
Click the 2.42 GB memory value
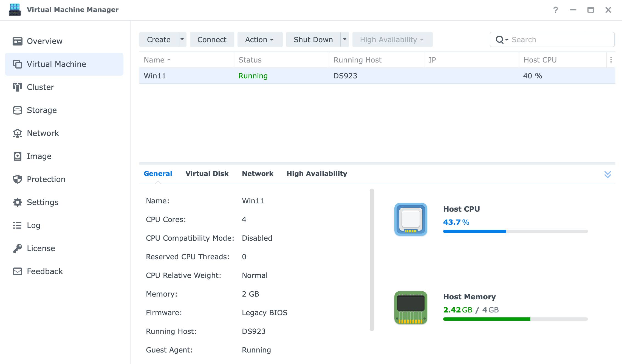(458, 310)
